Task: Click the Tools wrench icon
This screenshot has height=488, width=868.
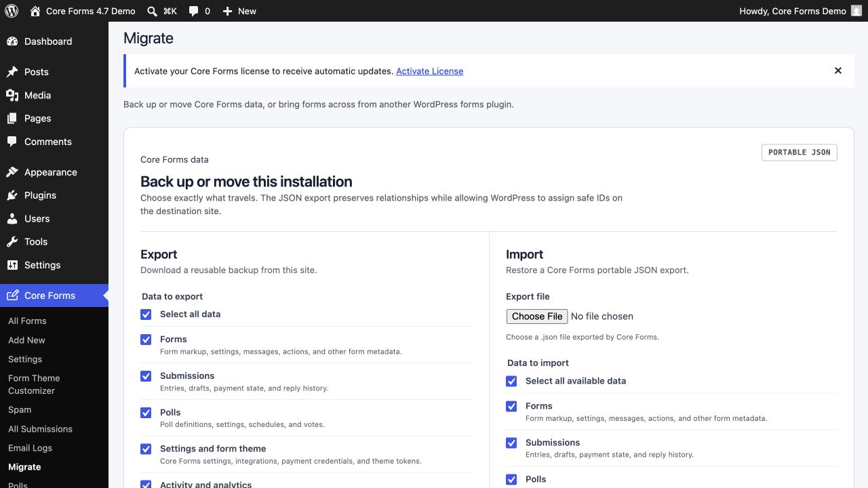Action: tap(12, 242)
